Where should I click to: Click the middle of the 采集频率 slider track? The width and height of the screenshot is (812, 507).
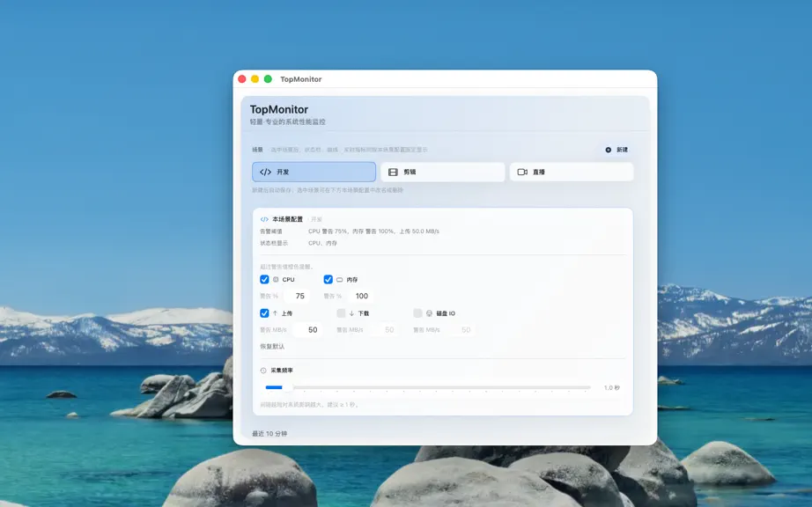point(428,387)
